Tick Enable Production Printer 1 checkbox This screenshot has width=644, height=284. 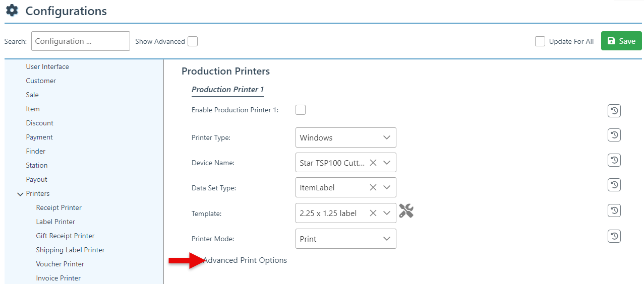(301, 110)
